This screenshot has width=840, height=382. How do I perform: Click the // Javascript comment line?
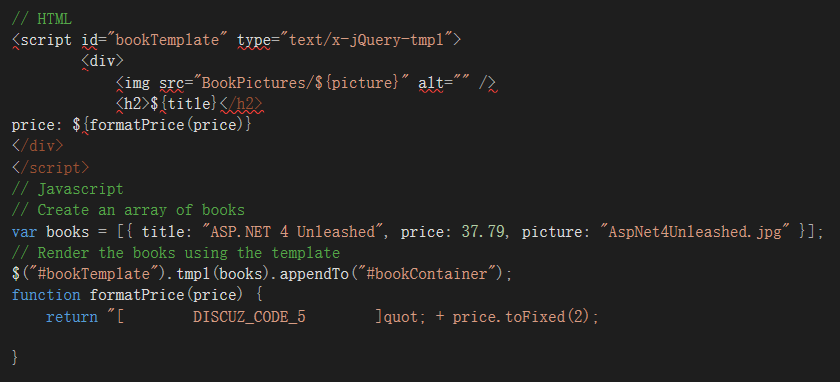68,189
